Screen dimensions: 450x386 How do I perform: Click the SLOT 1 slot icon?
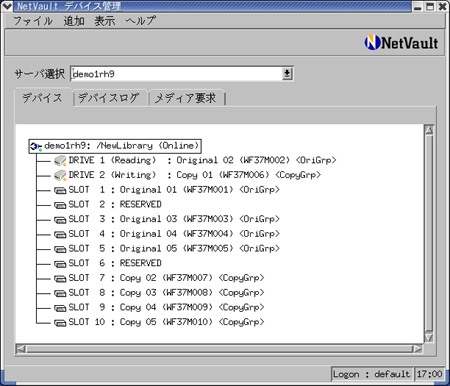coord(60,190)
